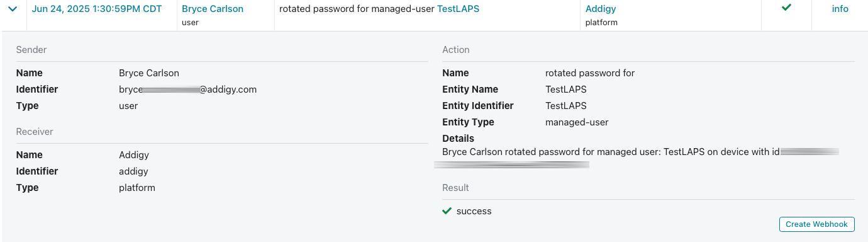Select the Entity Identifier value TestLAPS
Screen dimensions: 868x242
coord(566,106)
